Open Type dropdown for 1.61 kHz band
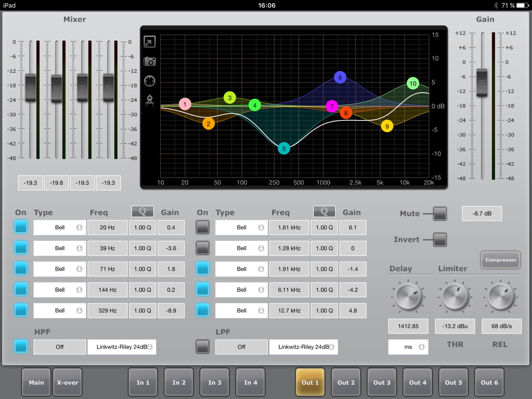This screenshot has width=532, height=399. (x=242, y=228)
